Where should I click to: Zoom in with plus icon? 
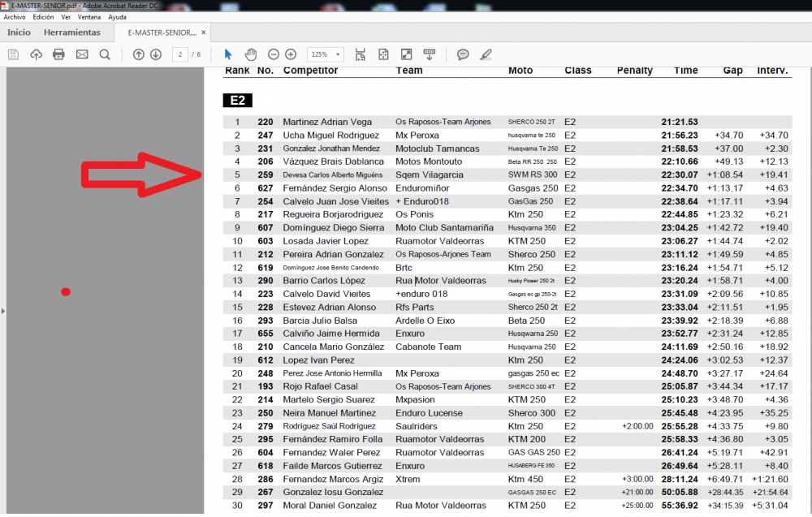pyautogui.click(x=291, y=54)
